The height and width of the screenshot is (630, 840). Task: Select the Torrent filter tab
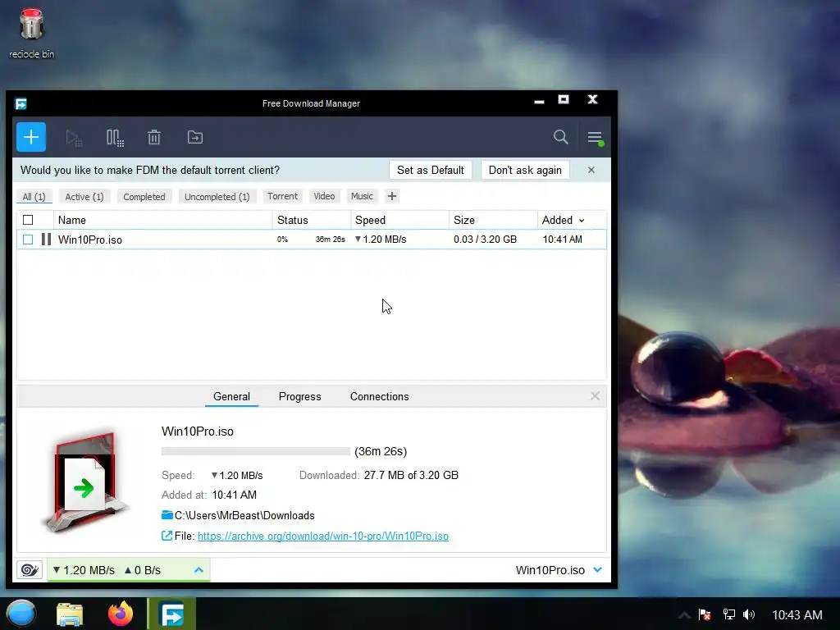[x=282, y=196]
